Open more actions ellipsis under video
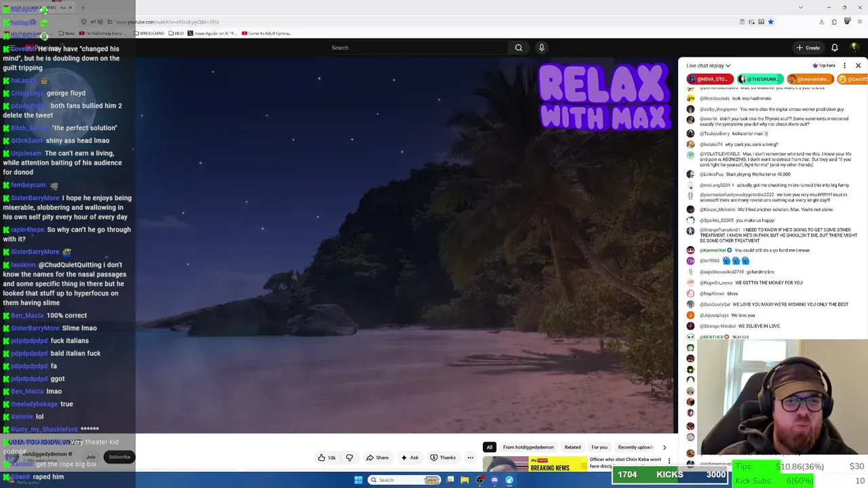868x488 pixels. (x=470, y=457)
